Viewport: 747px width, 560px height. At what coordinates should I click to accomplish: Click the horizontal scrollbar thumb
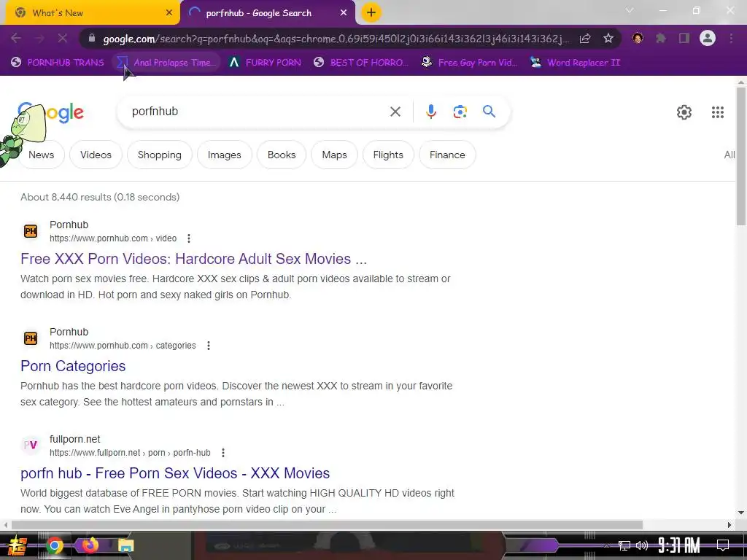coord(327,525)
